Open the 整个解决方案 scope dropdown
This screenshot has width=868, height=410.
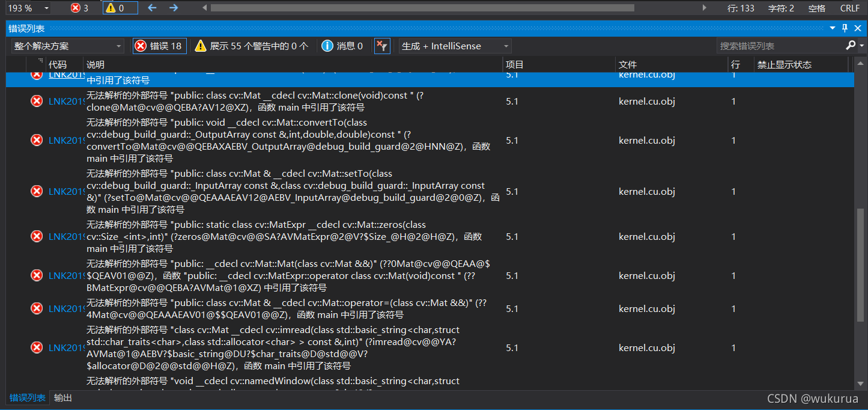tap(68, 46)
